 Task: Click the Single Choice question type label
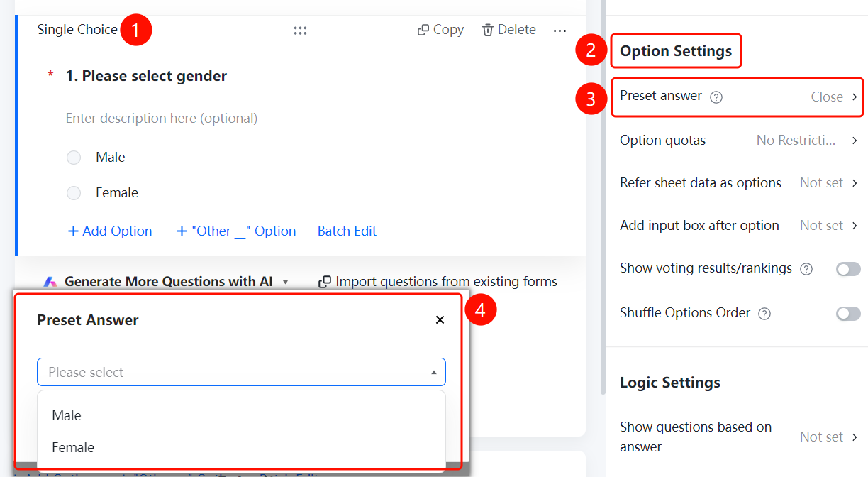[x=77, y=30]
